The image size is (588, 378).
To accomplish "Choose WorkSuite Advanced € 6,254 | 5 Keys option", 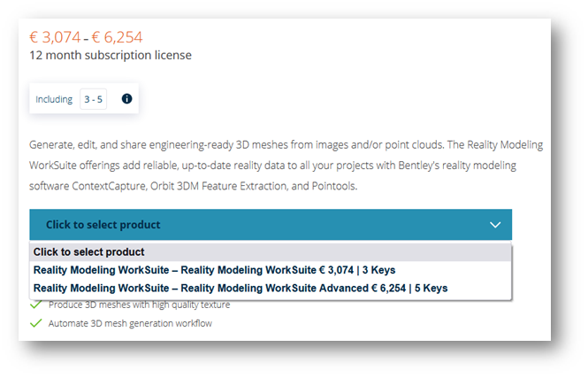I will point(240,288).
